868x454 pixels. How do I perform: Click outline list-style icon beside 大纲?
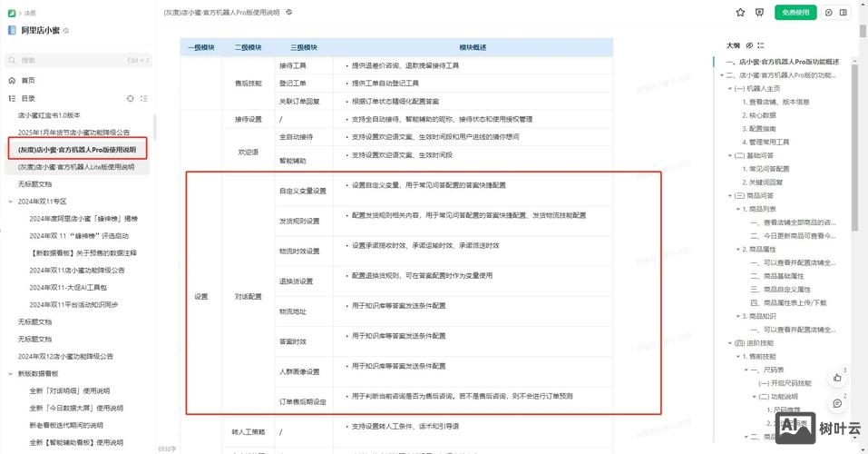(x=761, y=45)
